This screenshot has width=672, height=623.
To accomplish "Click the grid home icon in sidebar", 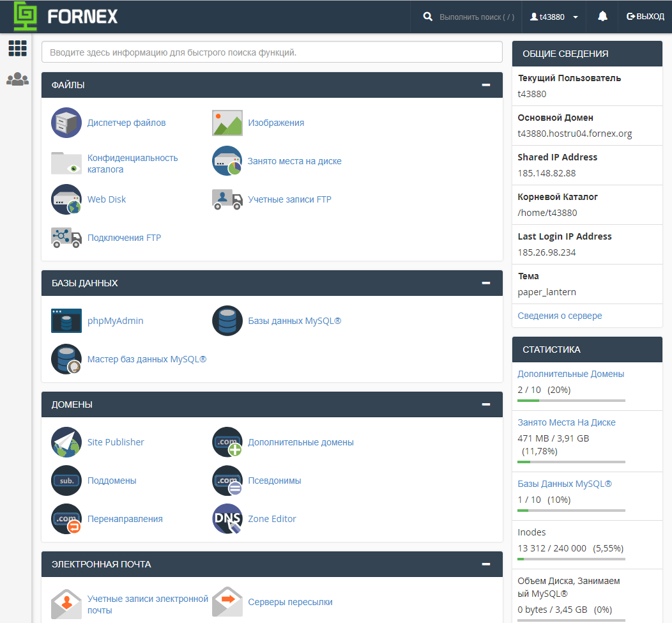I will pos(17,49).
